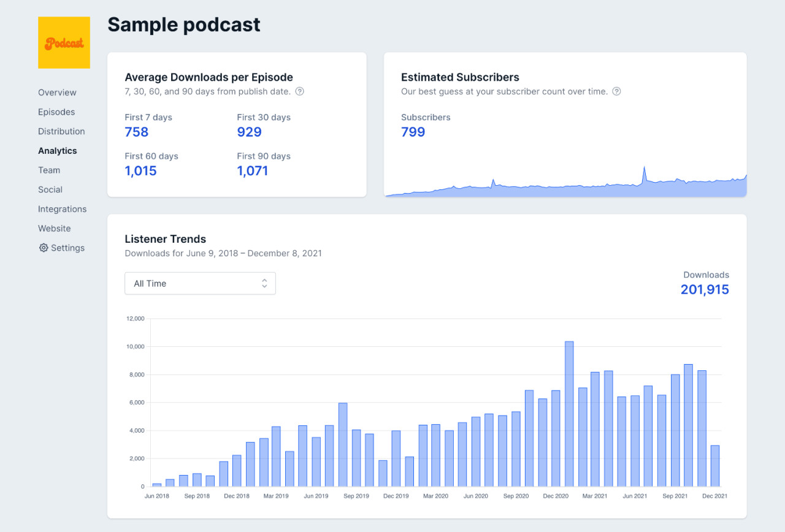Open the Integrations page
The height and width of the screenshot is (532, 785).
(62, 209)
